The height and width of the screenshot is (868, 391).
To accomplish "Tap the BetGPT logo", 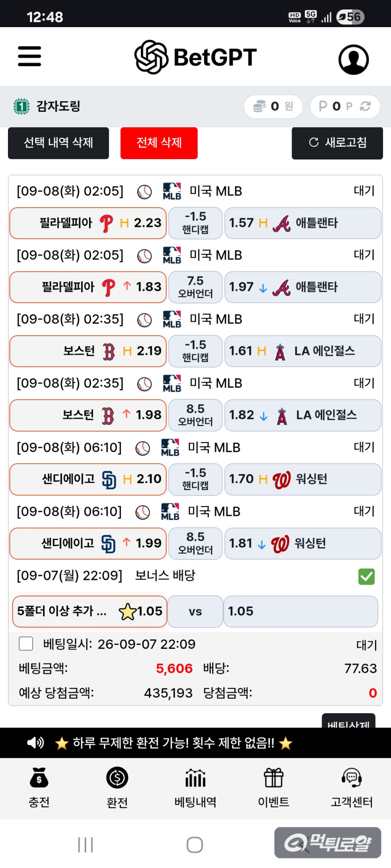I will click(195, 57).
